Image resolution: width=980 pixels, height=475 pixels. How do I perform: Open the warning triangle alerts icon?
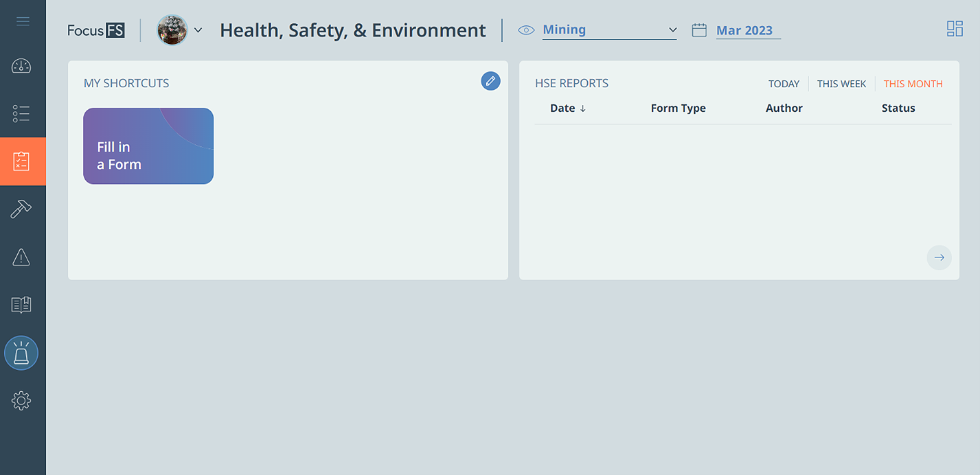tap(21, 257)
